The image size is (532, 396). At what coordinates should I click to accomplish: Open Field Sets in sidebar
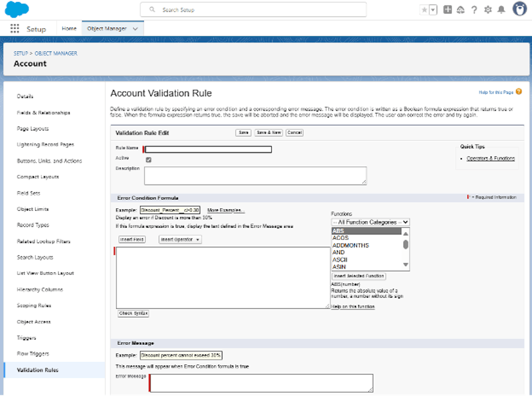29,193
